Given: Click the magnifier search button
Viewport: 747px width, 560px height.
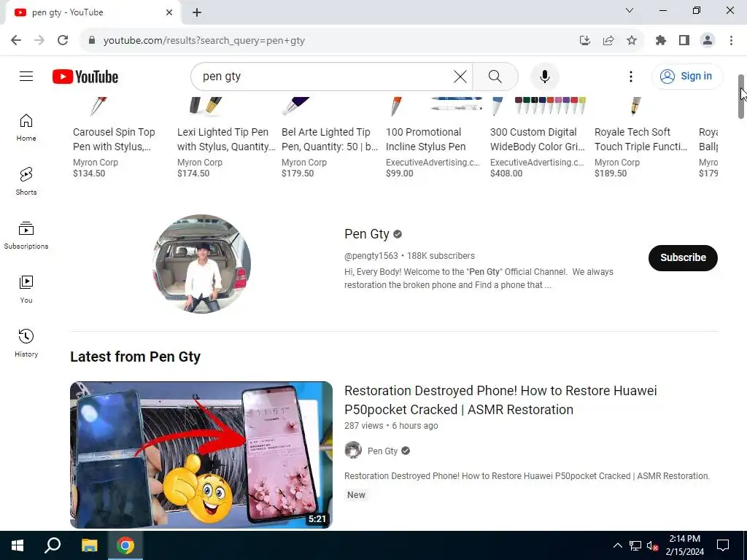Looking at the screenshot, I should [x=495, y=76].
